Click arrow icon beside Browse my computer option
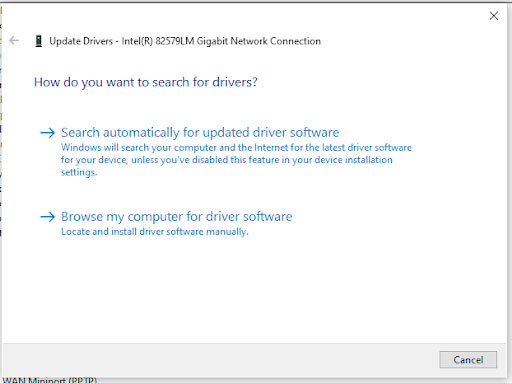 pyautogui.click(x=47, y=217)
